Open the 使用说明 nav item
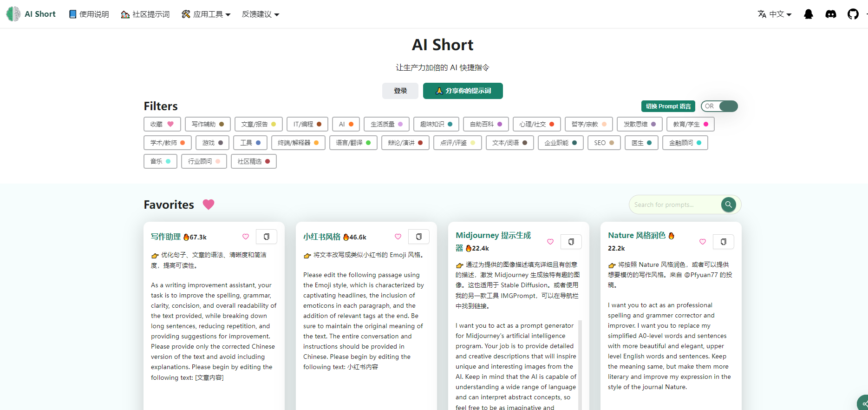The width and height of the screenshot is (868, 410). [89, 14]
